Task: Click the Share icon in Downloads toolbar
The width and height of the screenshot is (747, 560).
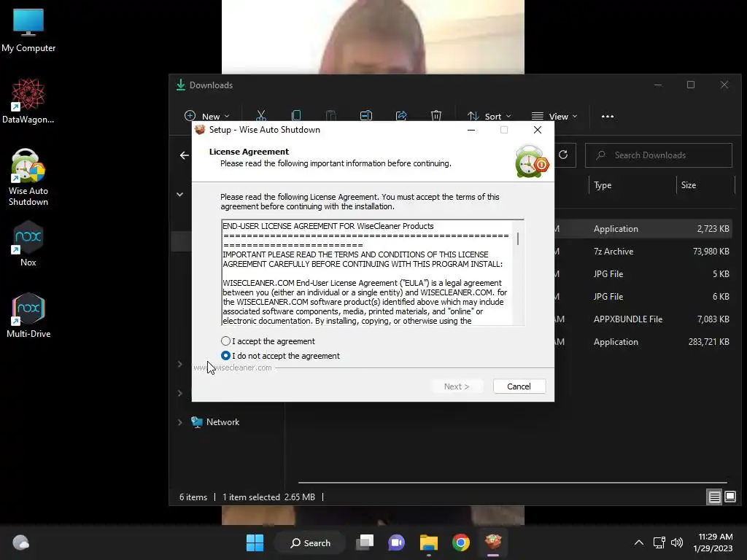Action: click(401, 116)
